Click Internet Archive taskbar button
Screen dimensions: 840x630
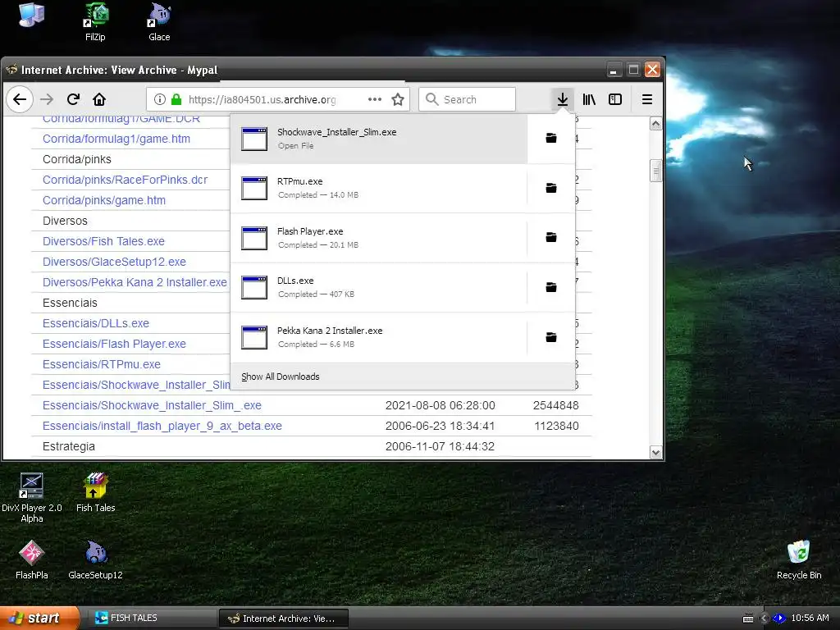[x=283, y=619]
